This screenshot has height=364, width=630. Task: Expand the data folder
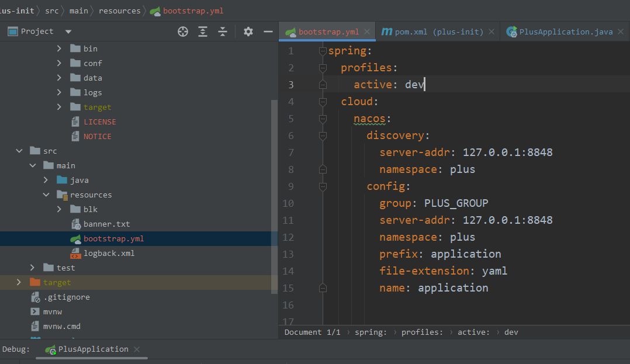pos(59,78)
